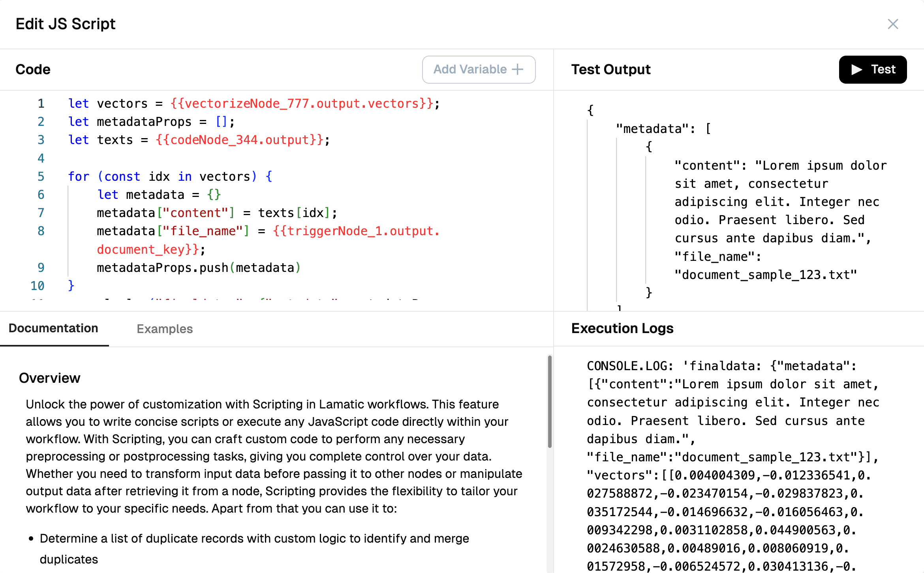Click line number 5 in the code editor
924x573 pixels.
tap(41, 176)
